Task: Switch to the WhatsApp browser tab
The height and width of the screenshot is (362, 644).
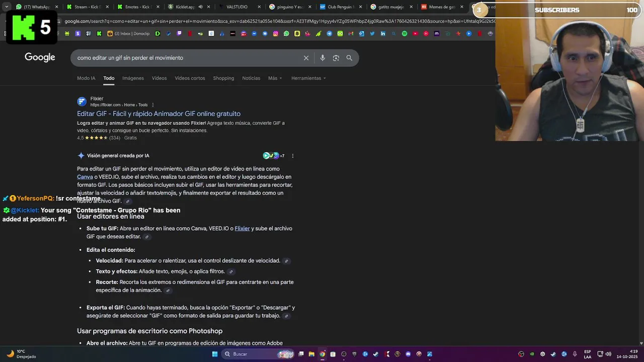Action: (x=37, y=7)
